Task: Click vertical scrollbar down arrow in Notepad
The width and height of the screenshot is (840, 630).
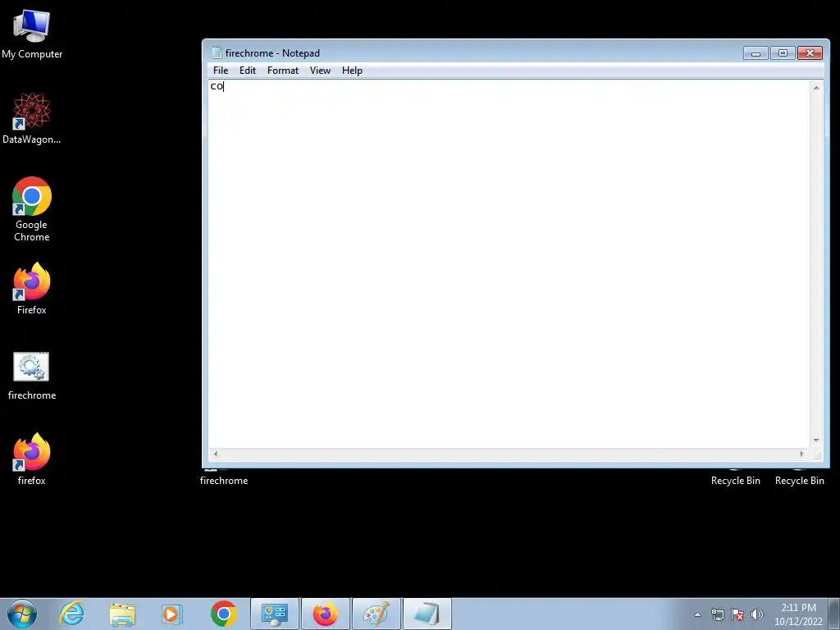Action: 816,441
